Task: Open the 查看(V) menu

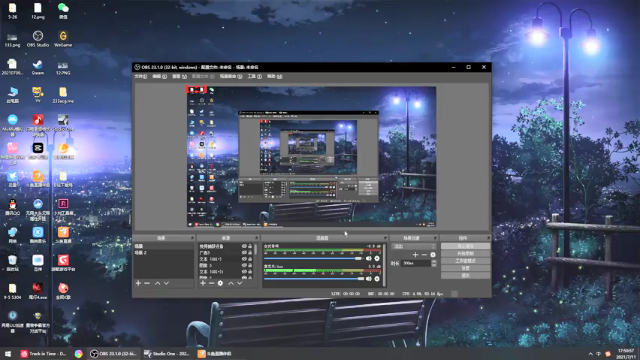Action: (x=179, y=76)
